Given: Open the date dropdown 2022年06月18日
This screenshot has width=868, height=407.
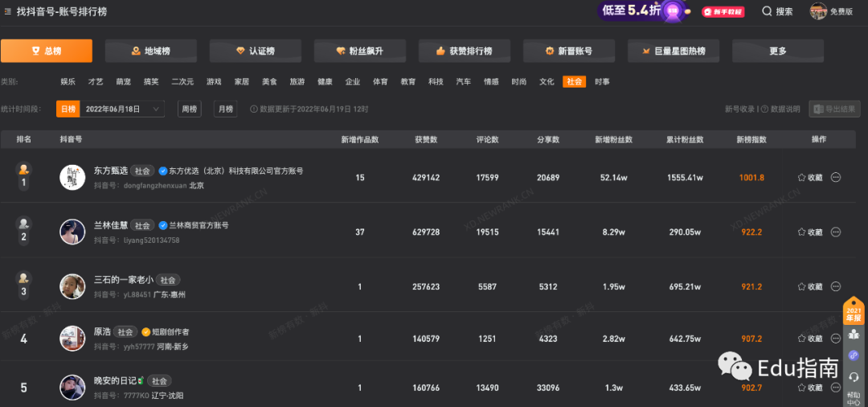Looking at the screenshot, I should tap(122, 109).
